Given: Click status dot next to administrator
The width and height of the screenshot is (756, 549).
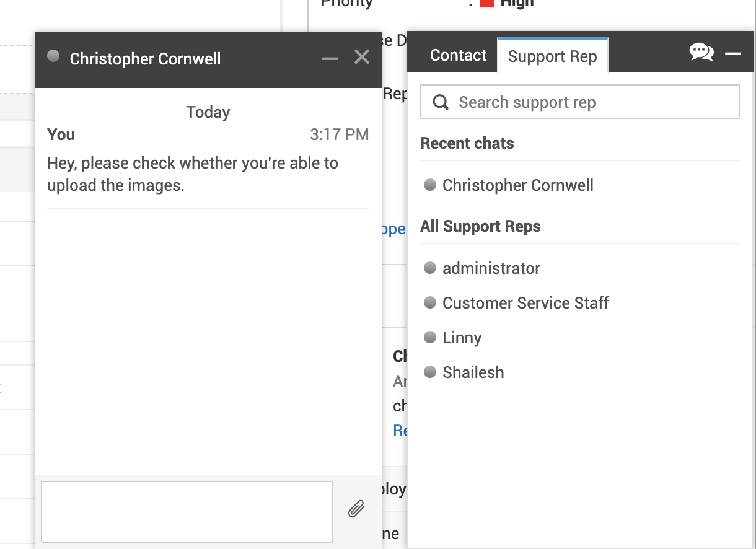Looking at the screenshot, I should 429,268.
